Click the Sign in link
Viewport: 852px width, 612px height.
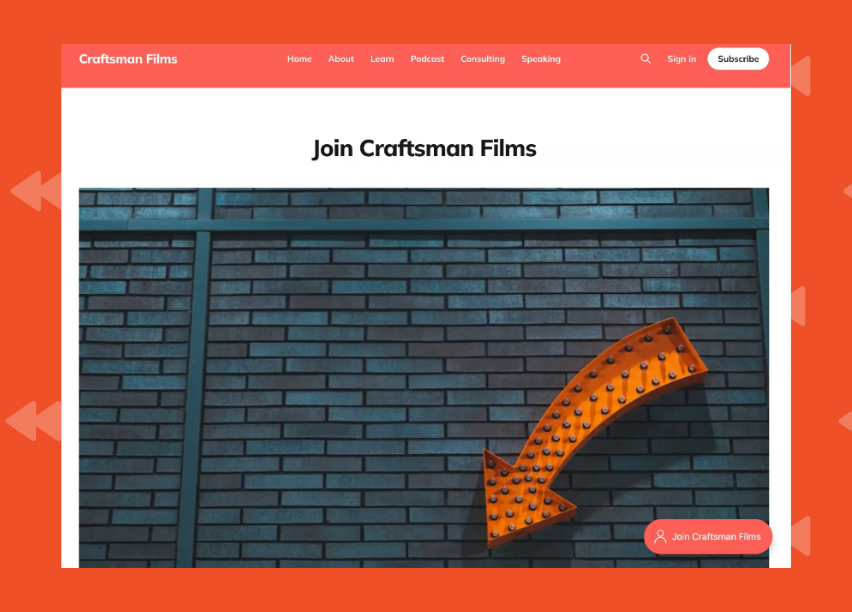tap(681, 59)
